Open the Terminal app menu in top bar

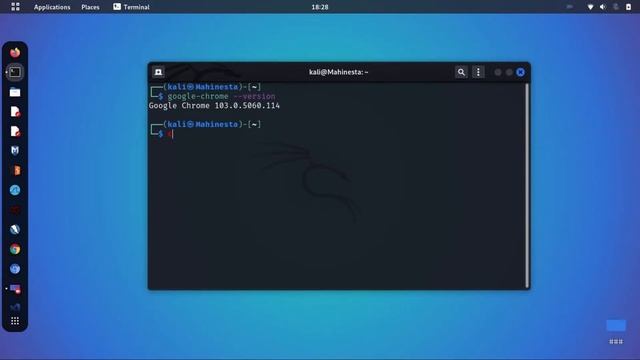[x=131, y=7]
